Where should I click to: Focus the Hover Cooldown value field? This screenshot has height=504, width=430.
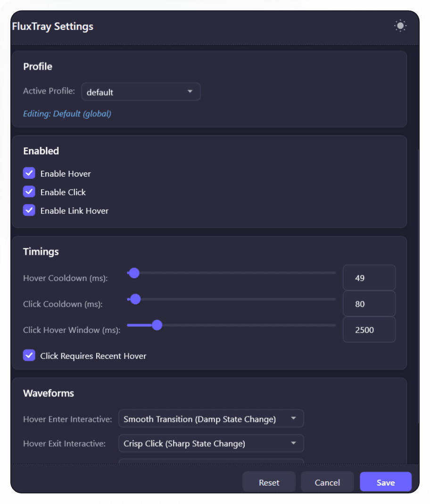click(369, 278)
